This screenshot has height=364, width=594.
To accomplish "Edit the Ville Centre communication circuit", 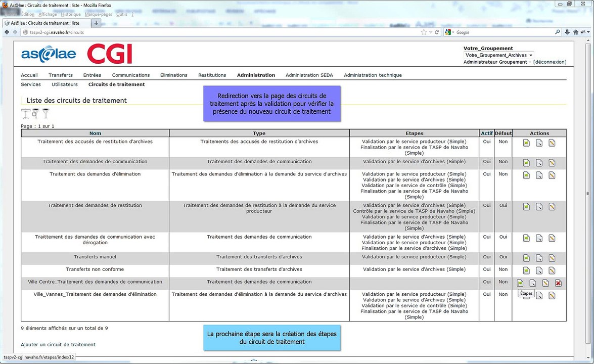I will point(545,283).
